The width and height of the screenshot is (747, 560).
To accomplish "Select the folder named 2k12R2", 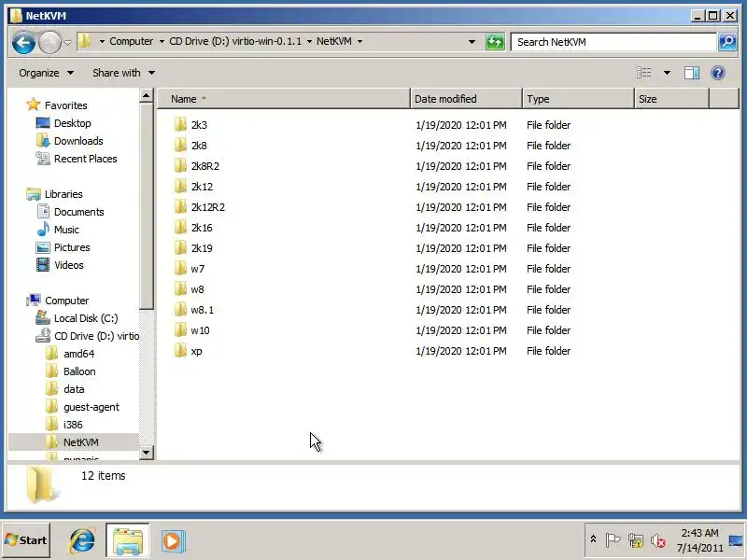I will (x=207, y=207).
